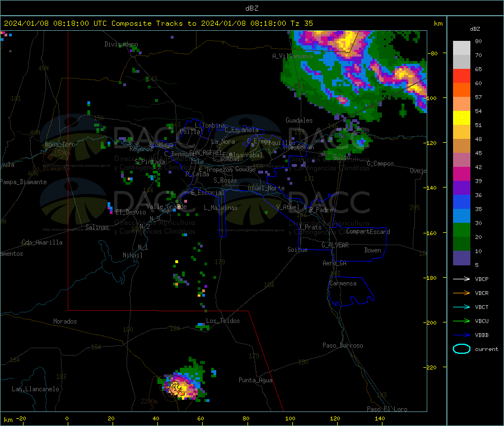Pick the bright green 20-30 dBZ swatch
This screenshot has height=426, width=504.
click(461, 230)
